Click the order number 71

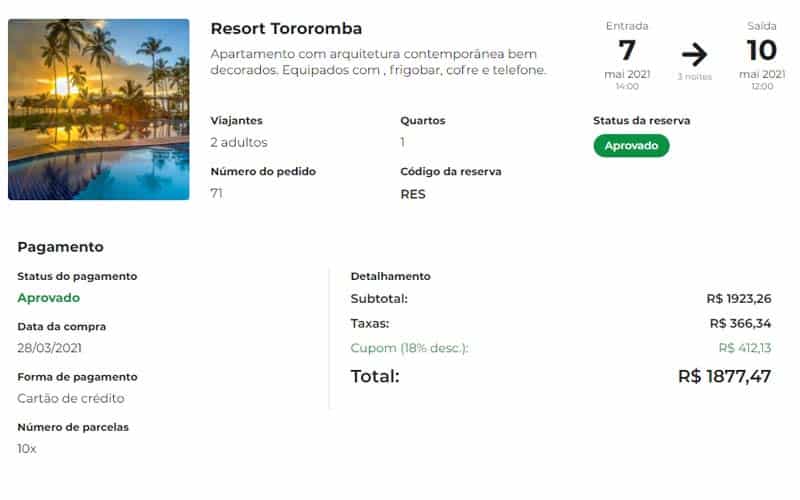coord(216,193)
